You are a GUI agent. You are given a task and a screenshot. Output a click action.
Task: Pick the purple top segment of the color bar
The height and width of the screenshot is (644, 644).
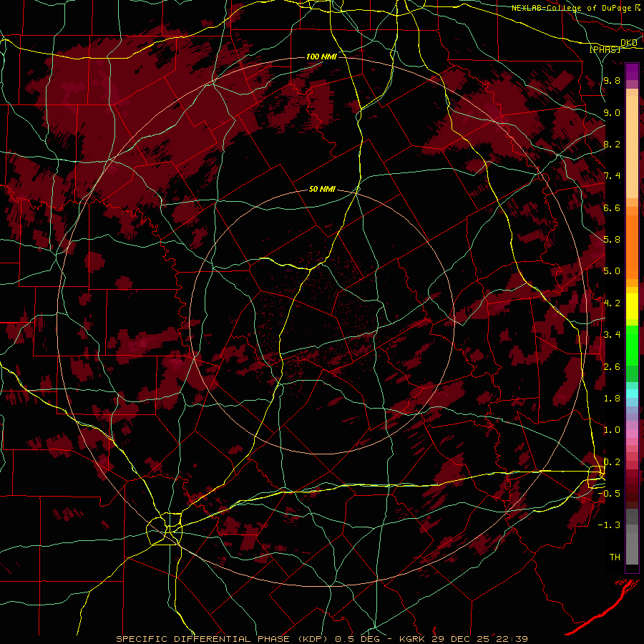[632, 72]
